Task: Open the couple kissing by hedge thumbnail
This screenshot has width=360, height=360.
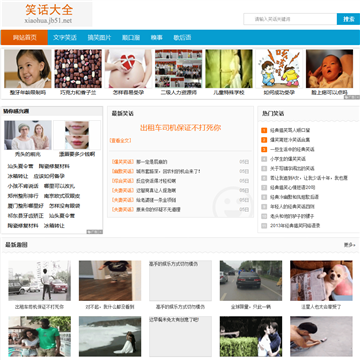Action: click(251, 336)
